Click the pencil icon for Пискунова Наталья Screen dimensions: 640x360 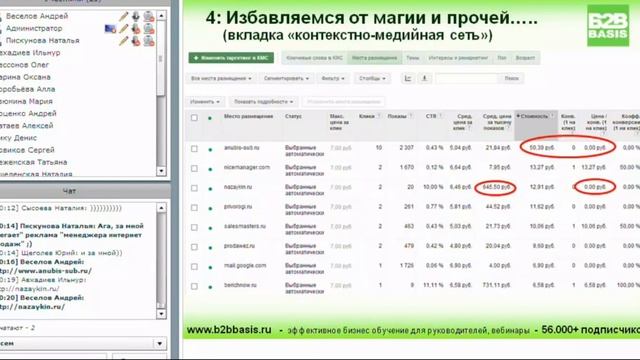point(123,41)
